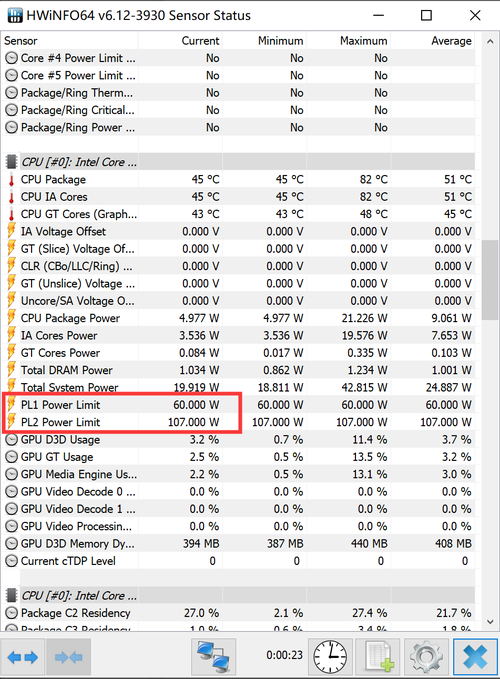Click the scrollbar down arrow
The image size is (500, 679).
pos(490,622)
